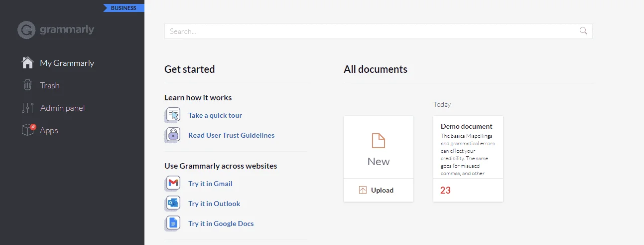Click the Google Docs icon
Viewport: 644px width, 245px height.
pos(173,224)
